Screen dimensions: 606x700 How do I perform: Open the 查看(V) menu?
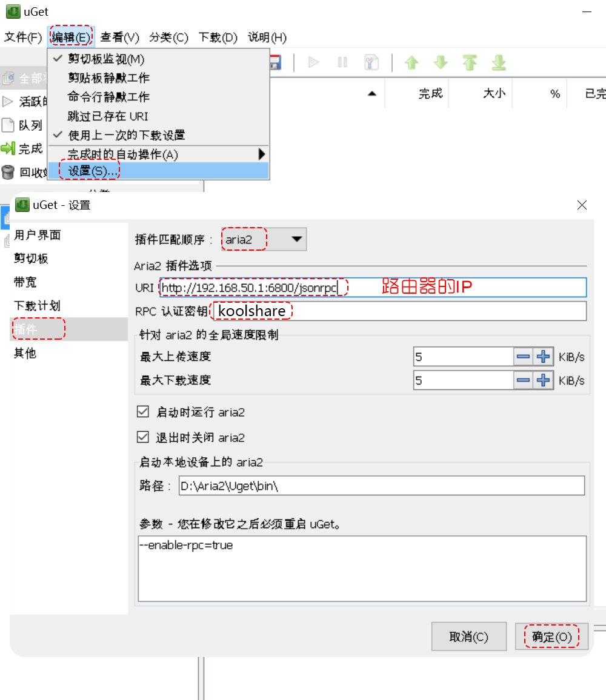click(x=119, y=38)
